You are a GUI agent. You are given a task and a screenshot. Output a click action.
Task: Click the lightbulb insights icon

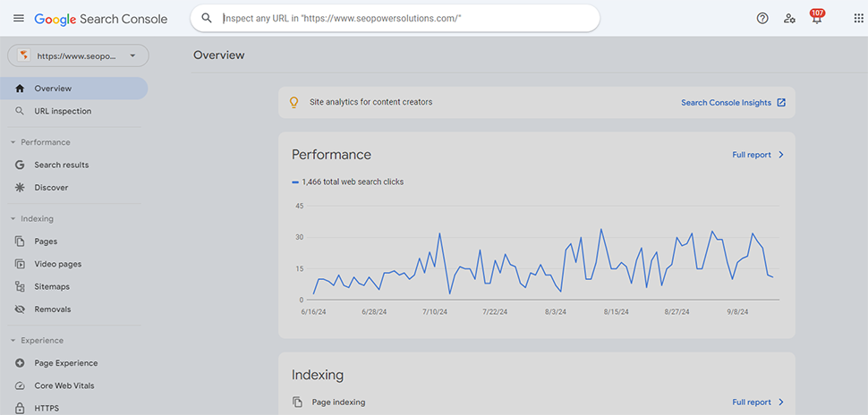tap(294, 102)
